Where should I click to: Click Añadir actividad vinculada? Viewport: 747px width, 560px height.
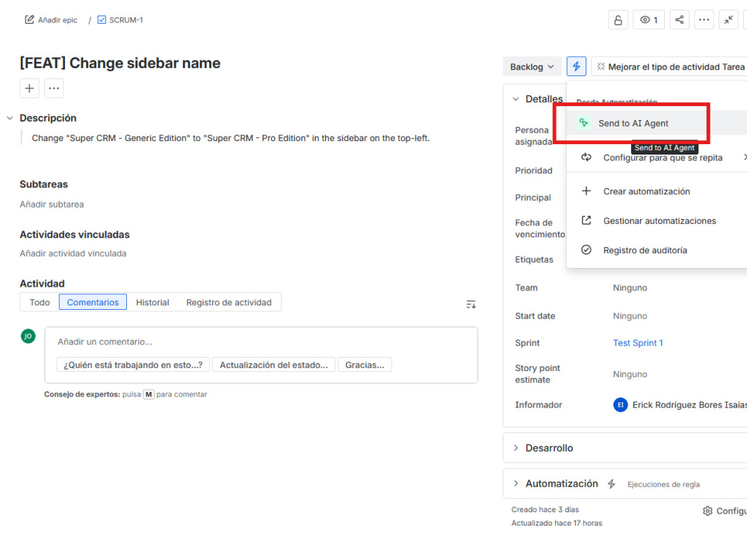pos(73,253)
